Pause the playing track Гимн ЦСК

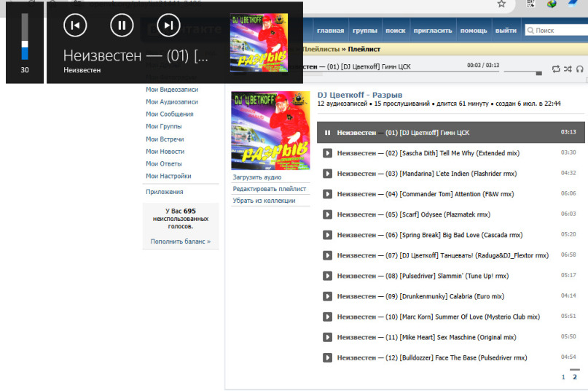click(327, 133)
